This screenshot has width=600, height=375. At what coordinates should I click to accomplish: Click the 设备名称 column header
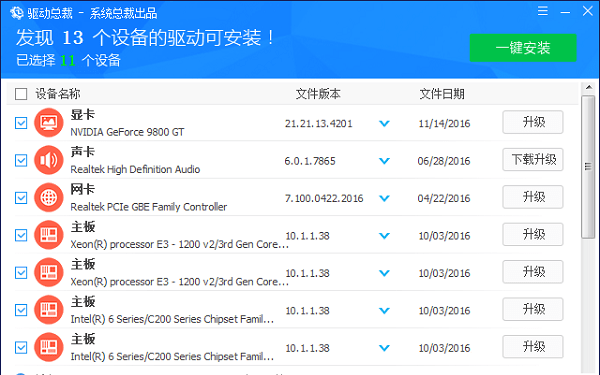(x=58, y=94)
